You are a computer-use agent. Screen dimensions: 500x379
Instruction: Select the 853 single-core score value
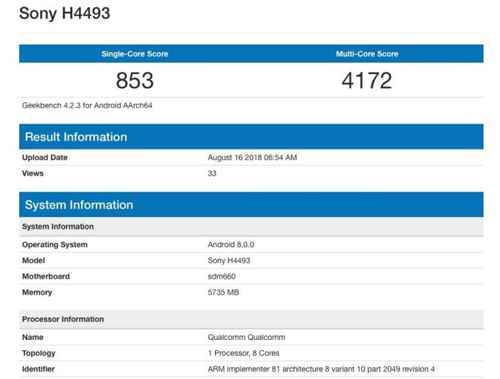coord(135,80)
